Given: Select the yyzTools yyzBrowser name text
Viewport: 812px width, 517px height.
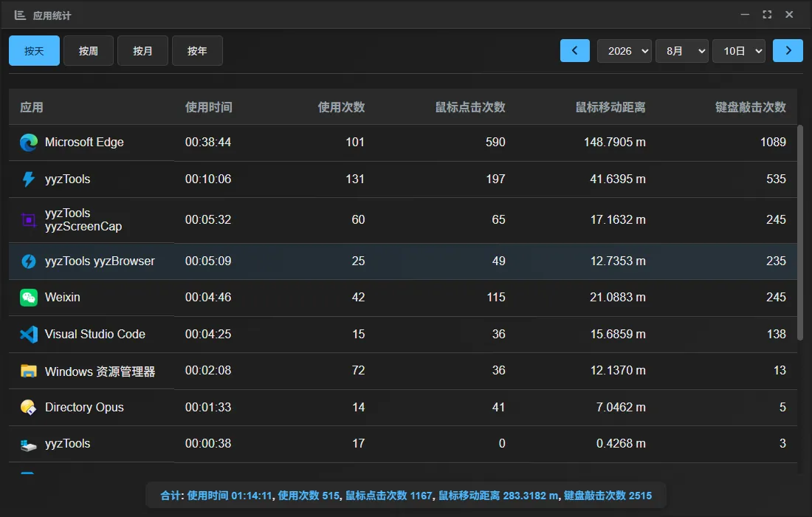Looking at the screenshot, I should [x=100, y=261].
